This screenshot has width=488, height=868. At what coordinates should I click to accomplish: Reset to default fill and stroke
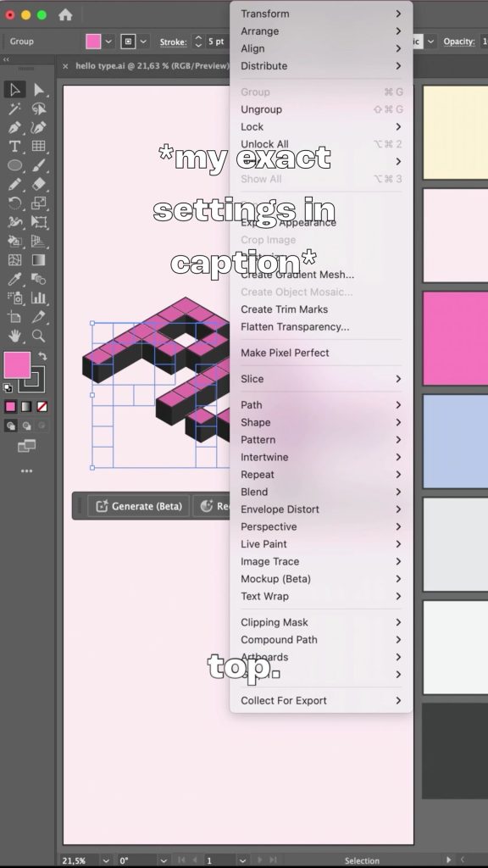(x=8, y=388)
